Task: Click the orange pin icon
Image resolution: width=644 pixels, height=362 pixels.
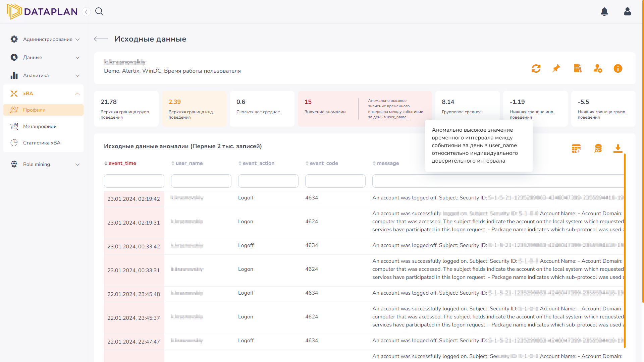Action: pyautogui.click(x=556, y=69)
